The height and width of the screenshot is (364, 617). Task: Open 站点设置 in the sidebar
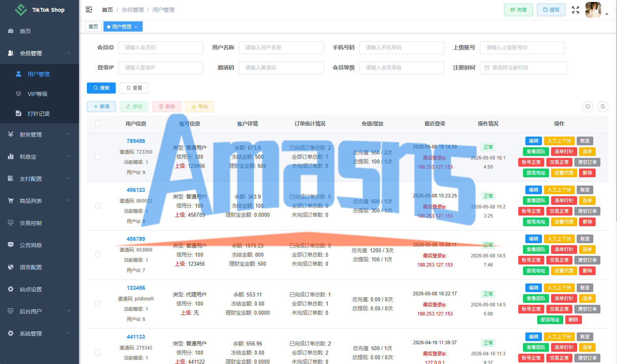40,289
